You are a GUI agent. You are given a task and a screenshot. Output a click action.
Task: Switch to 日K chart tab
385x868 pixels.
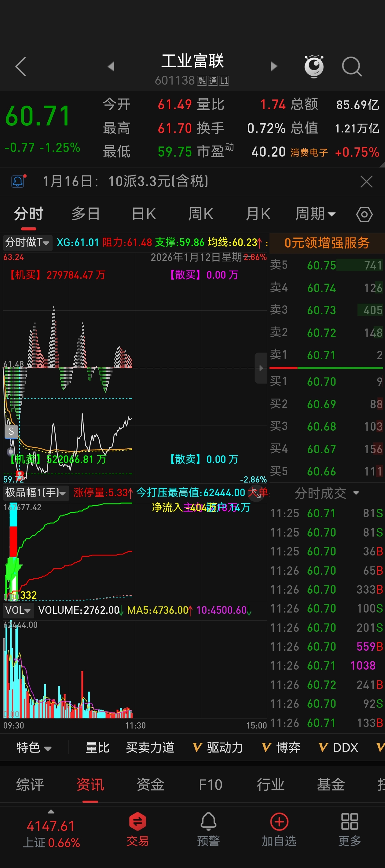coord(144,214)
